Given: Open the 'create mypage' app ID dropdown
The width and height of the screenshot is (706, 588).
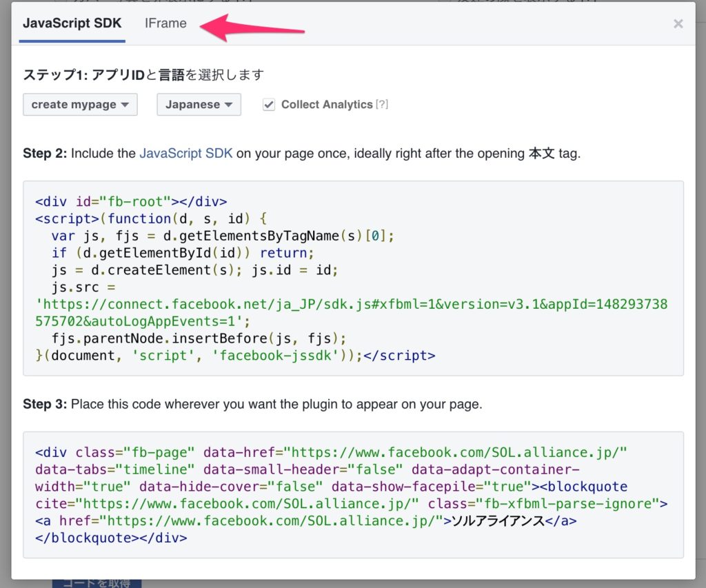Looking at the screenshot, I should 80,105.
